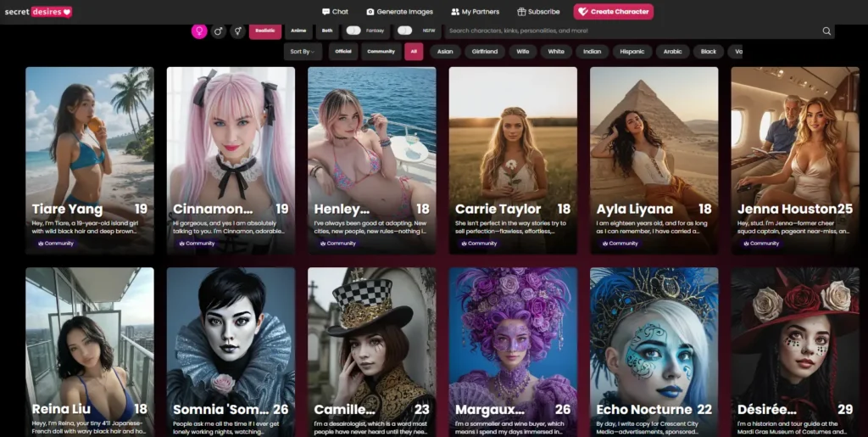868x437 pixels.
Task: Go to My Partners
Action: coord(475,12)
